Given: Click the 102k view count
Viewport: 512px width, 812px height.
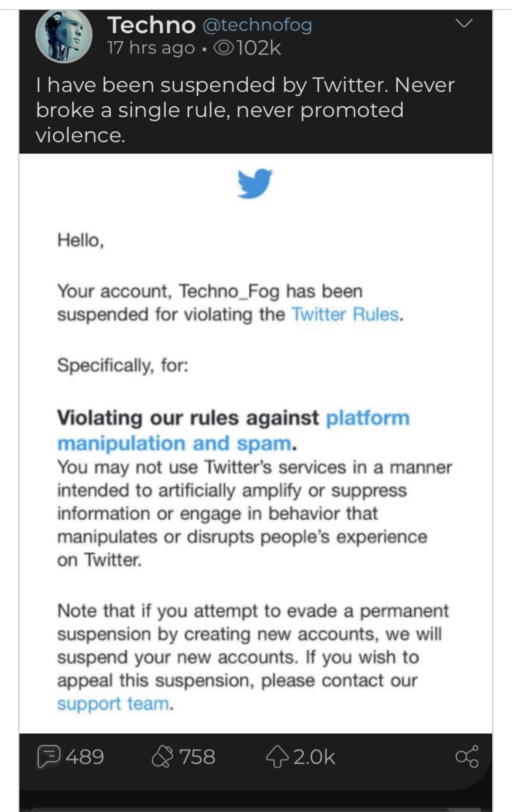Looking at the screenshot, I should (259, 48).
